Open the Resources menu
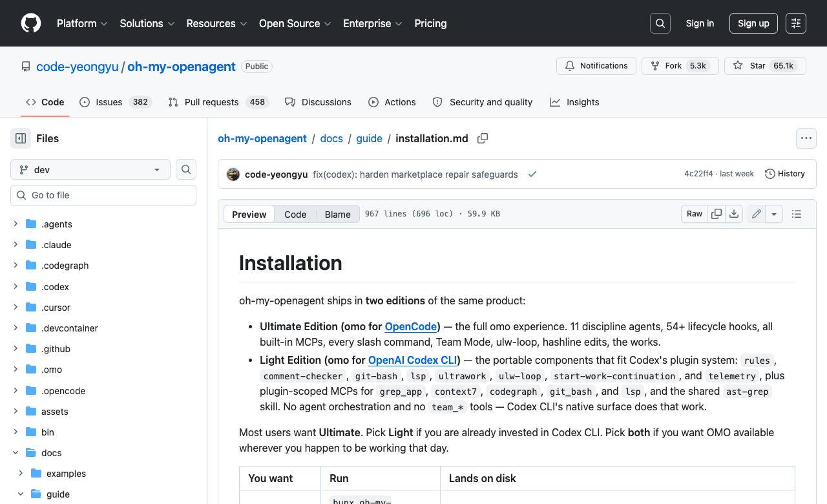827x504 pixels. [217, 23]
